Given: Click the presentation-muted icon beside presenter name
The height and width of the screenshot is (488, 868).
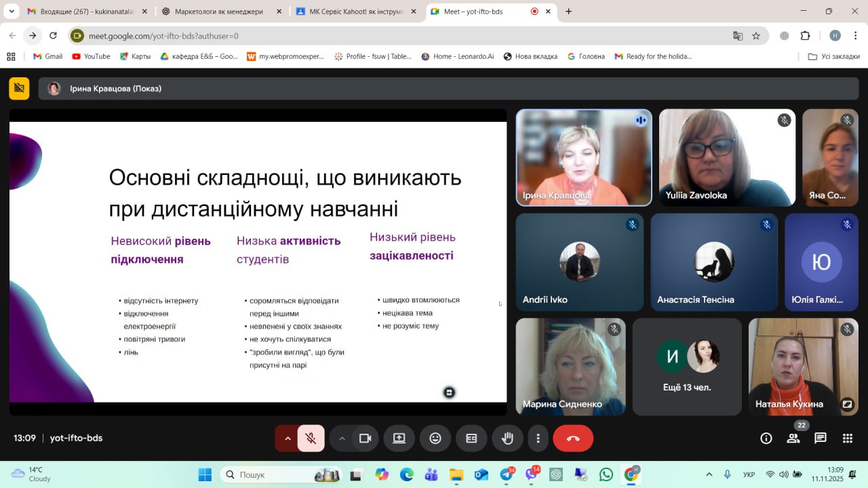Looking at the screenshot, I should pyautogui.click(x=19, y=88).
